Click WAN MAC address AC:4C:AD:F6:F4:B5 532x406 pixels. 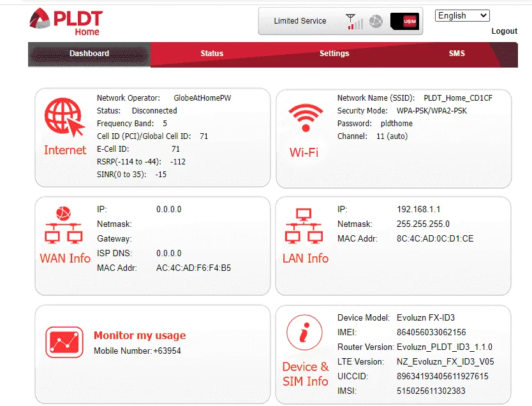point(193,268)
